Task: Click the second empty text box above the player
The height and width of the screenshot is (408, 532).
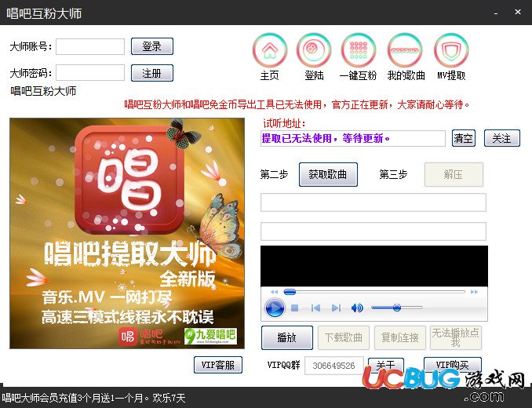Action: pos(373,231)
